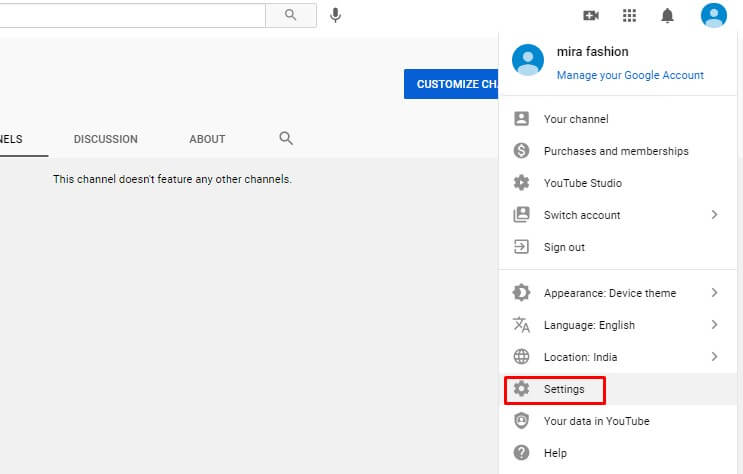Click the Your data shield icon
The image size is (743, 474).
521,420
